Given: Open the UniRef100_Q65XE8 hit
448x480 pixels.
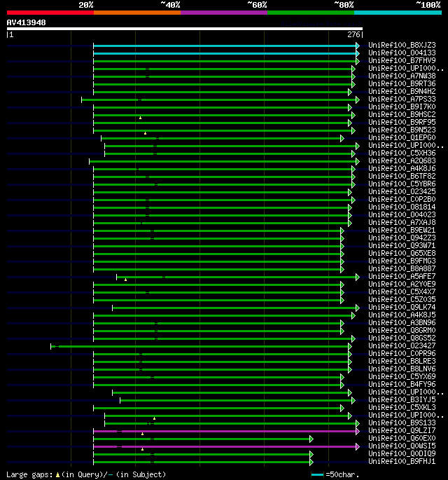Looking at the screenshot, I should point(402,253).
